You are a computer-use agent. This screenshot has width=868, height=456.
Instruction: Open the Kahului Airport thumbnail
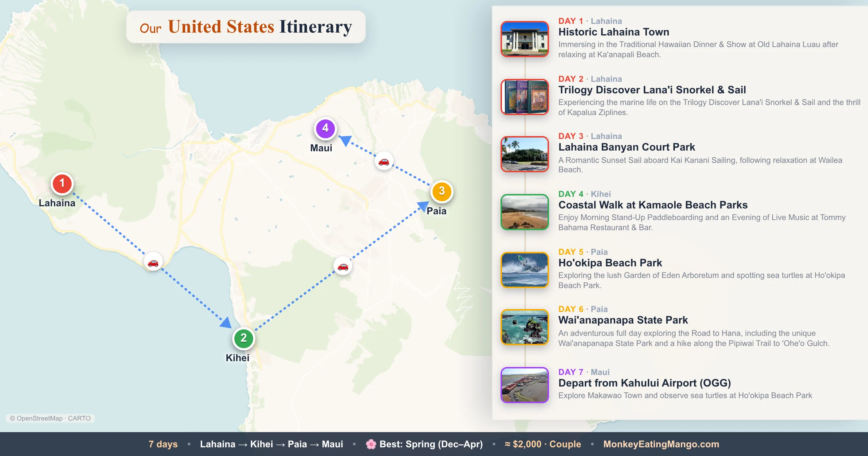tap(524, 385)
